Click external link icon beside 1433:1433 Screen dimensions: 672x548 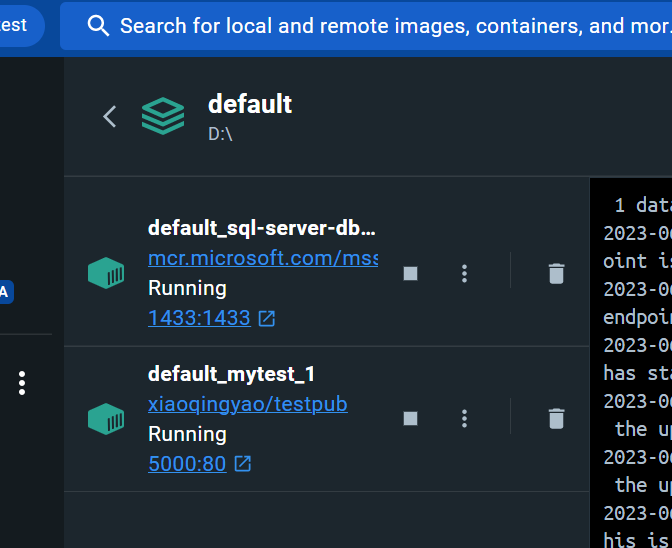point(267,318)
